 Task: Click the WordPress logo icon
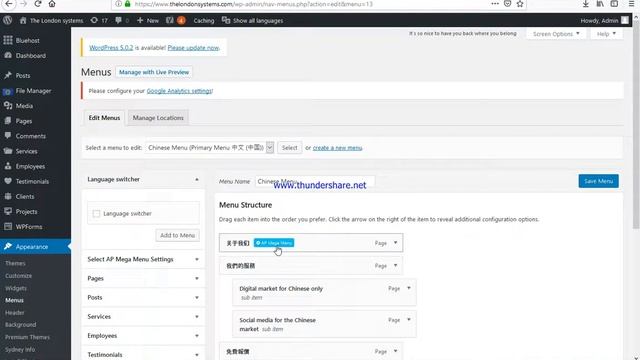pyautogui.click(x=7, y=20)
